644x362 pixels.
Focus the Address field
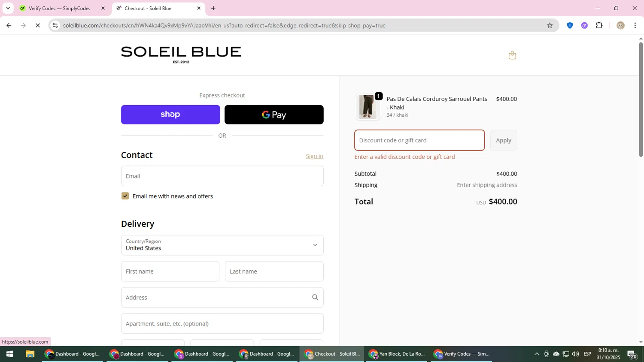point(222,297)
